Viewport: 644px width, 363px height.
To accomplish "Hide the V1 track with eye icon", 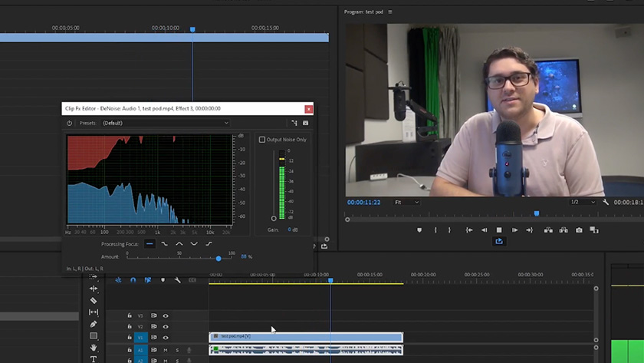I will tap(166, 338).
